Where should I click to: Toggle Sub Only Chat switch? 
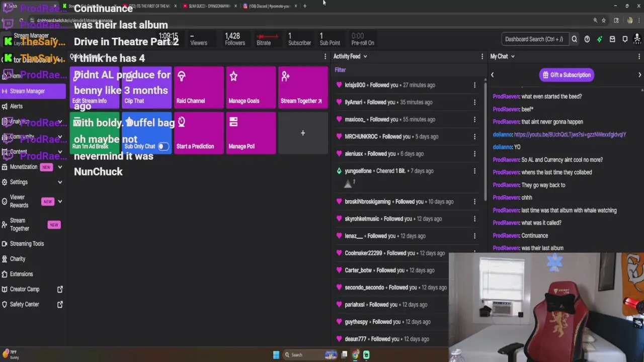point(163,146)
